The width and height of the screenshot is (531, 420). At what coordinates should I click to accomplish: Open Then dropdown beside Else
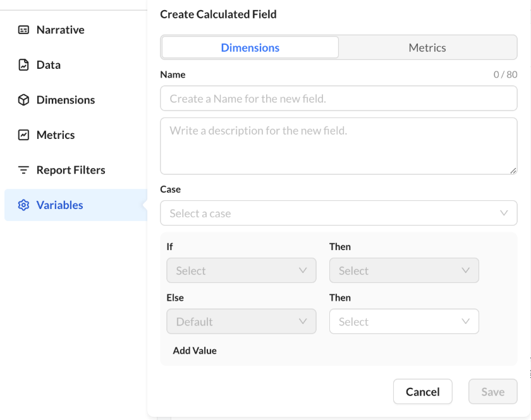(x=404, y=321)
